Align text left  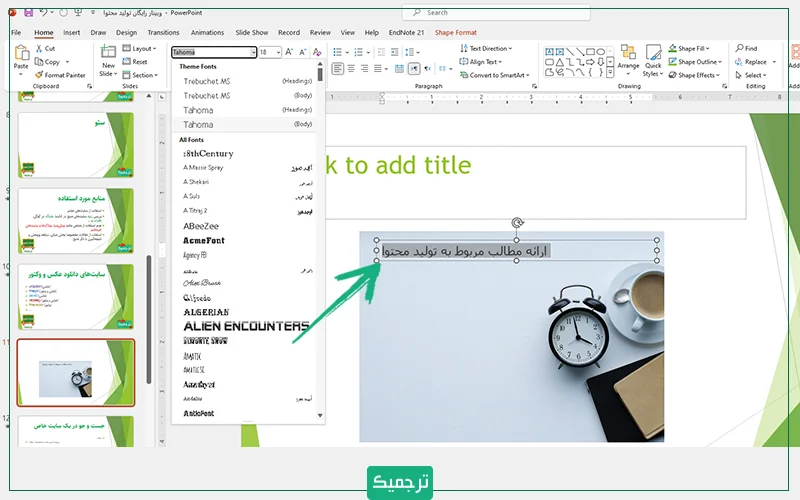tap(338, 68)
